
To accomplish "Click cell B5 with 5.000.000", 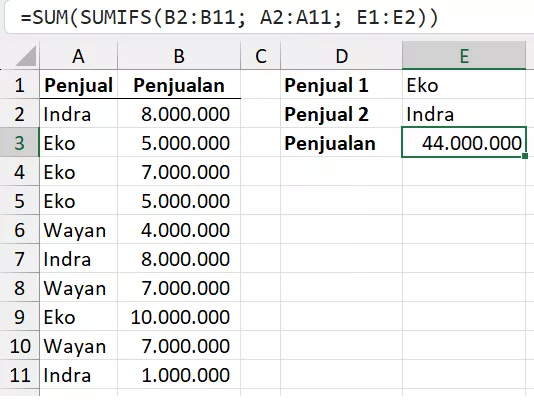I will [179, 201].
